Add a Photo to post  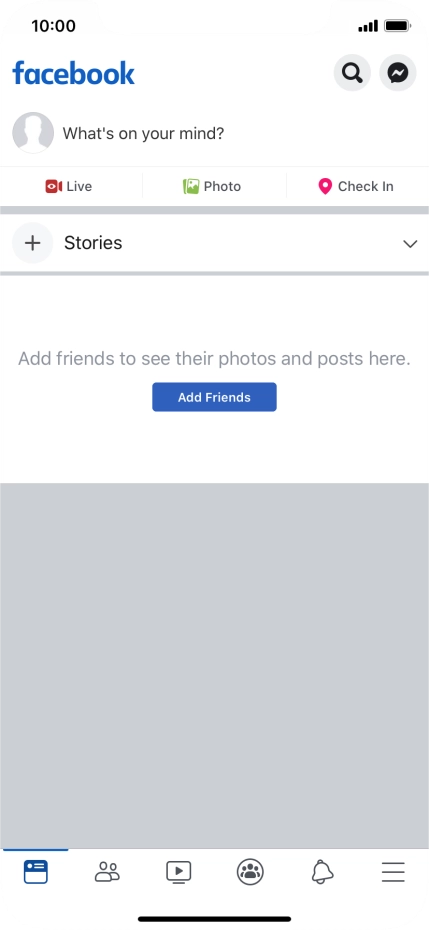[x=212, y=186]
